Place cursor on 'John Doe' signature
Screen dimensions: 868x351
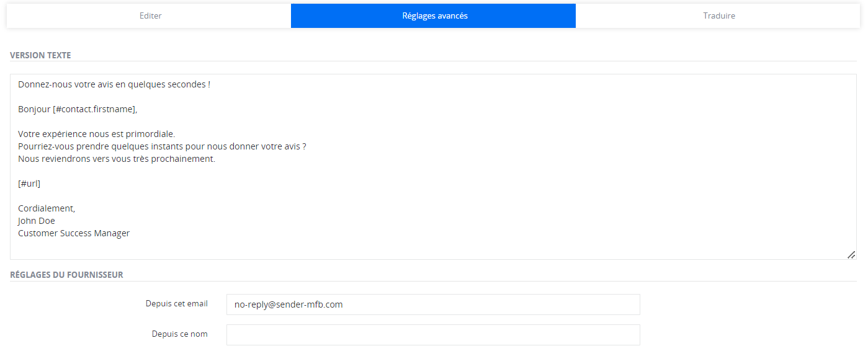(x=37, y=221)
